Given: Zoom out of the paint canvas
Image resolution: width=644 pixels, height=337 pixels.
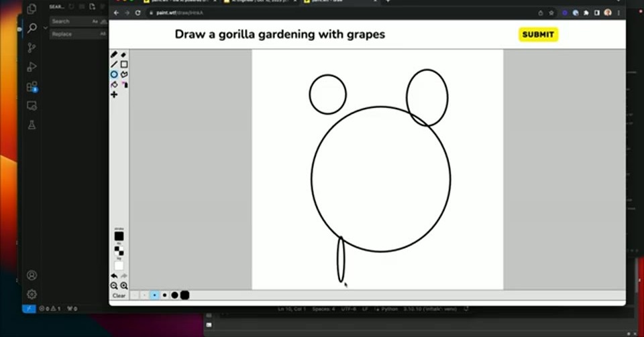Looking at the screenshot, I should point(114,286).
